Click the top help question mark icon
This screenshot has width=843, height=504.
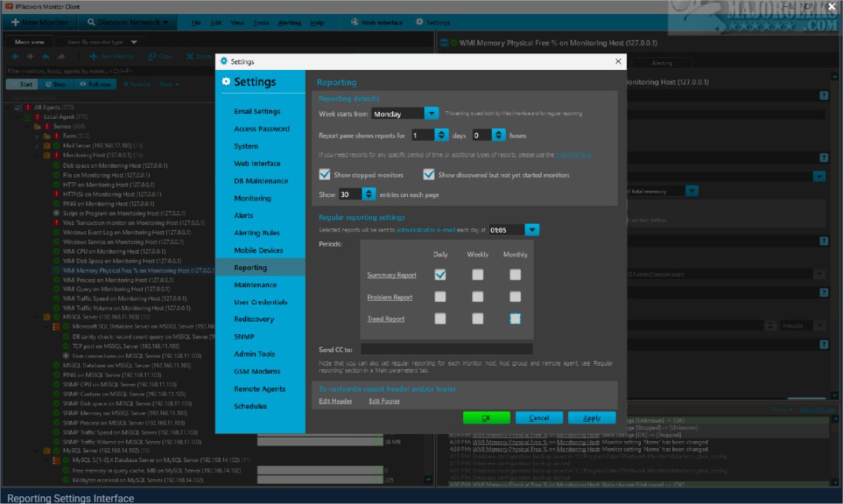coord(824,96)
